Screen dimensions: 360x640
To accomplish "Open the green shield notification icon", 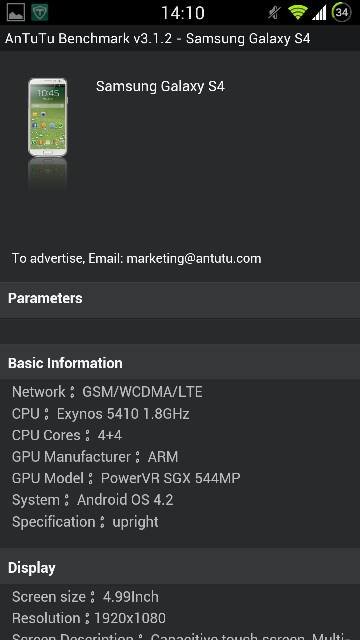I will pyautogui.click(x=40, y=12).
